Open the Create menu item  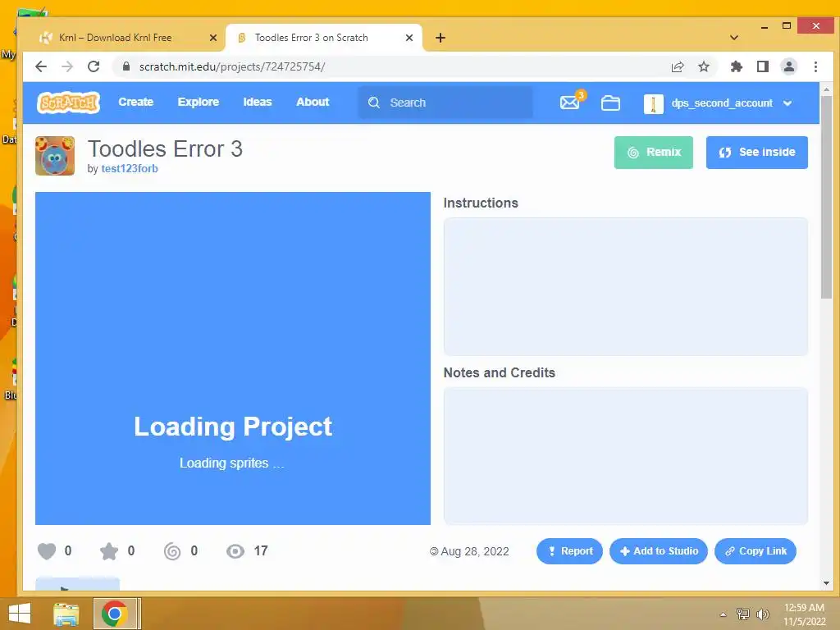coord(135,102)
